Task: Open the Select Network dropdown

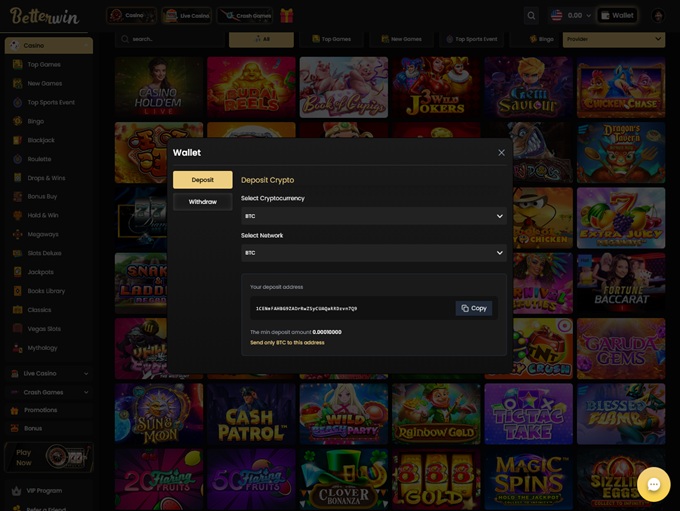Action: tap(373, 253)
